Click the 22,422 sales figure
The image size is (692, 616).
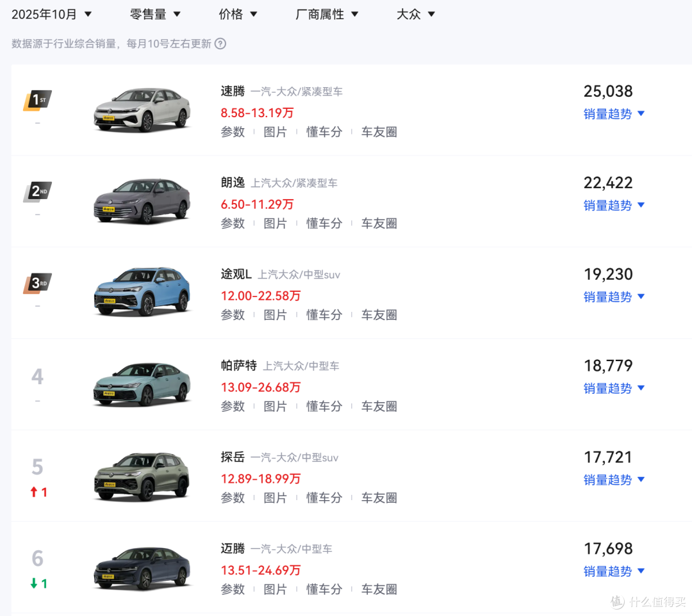608,182
